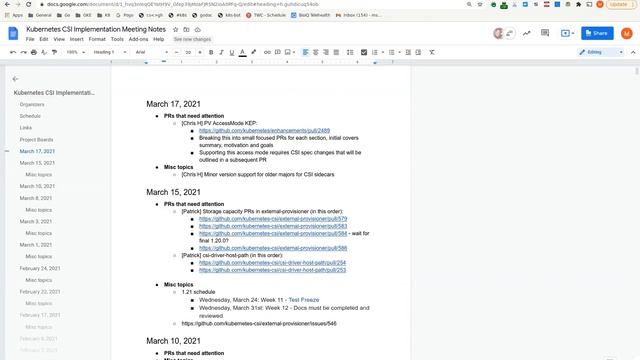Open the zoom level dropdown

click(x=76, y=52)
